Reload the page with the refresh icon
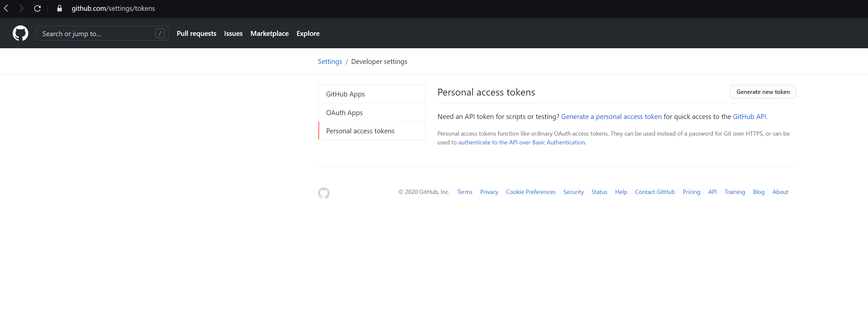This screenshot has height=309, width=868. 37,8
